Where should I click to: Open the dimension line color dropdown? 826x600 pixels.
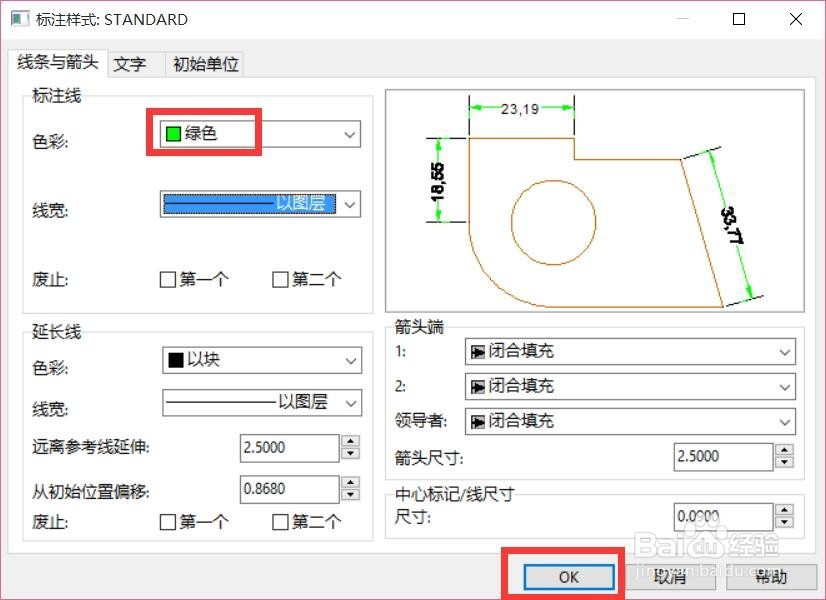tap(349, 133)
